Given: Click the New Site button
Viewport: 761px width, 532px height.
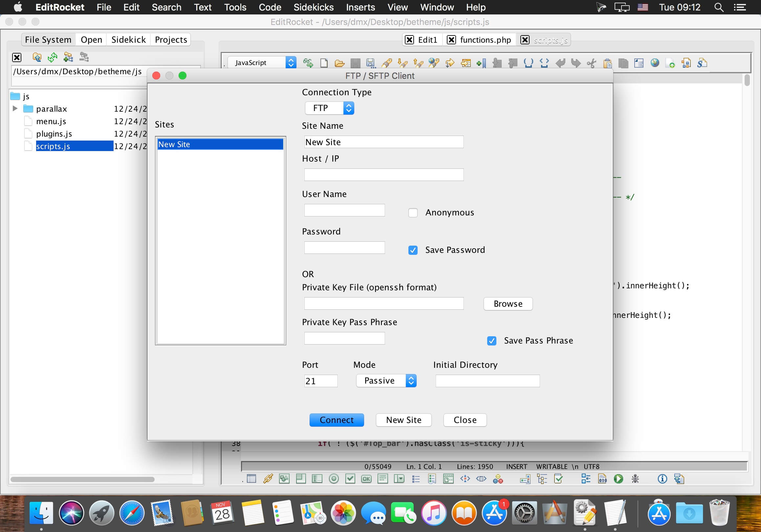Looking at the screenshot, I should pyautogui.click(x=403, y=420).
